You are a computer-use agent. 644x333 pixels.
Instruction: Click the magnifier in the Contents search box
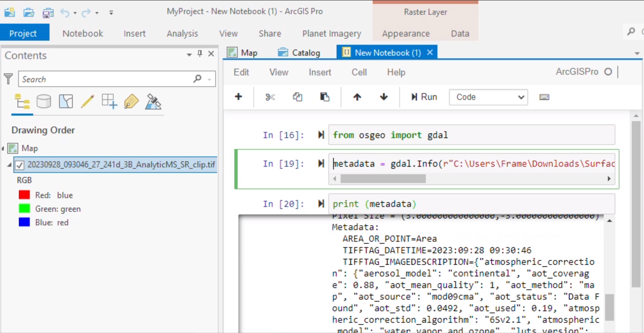(197, 79)
